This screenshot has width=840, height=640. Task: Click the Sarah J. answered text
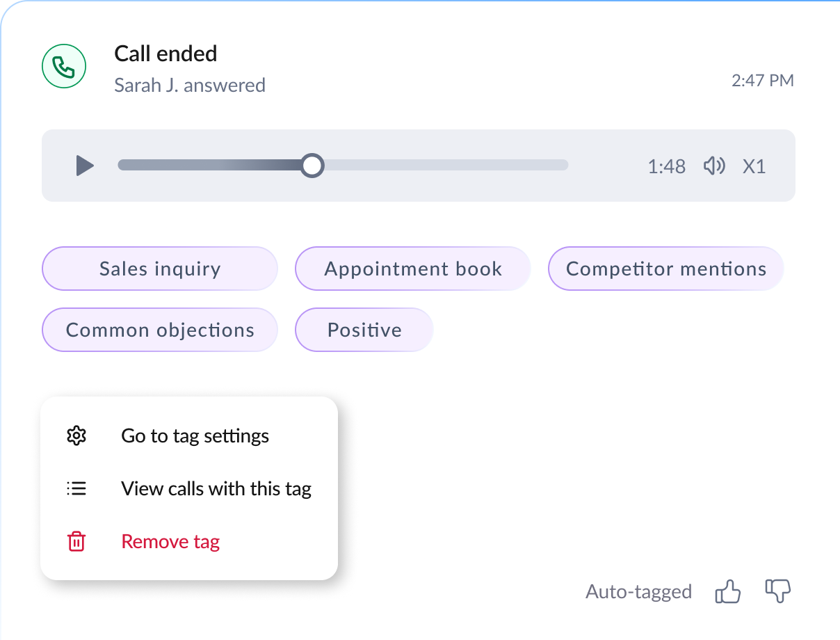click(190, 86)
